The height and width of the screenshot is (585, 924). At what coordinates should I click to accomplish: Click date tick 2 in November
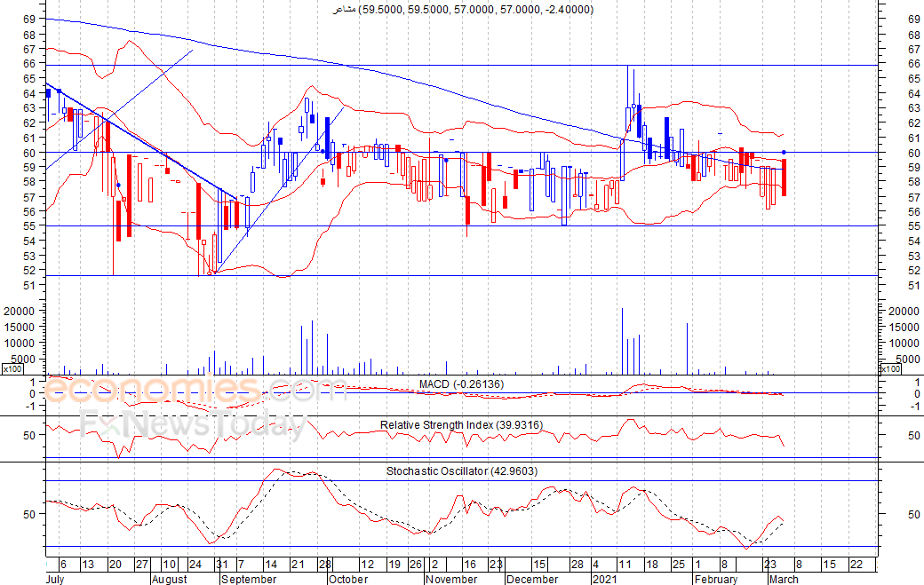[434, 565]
